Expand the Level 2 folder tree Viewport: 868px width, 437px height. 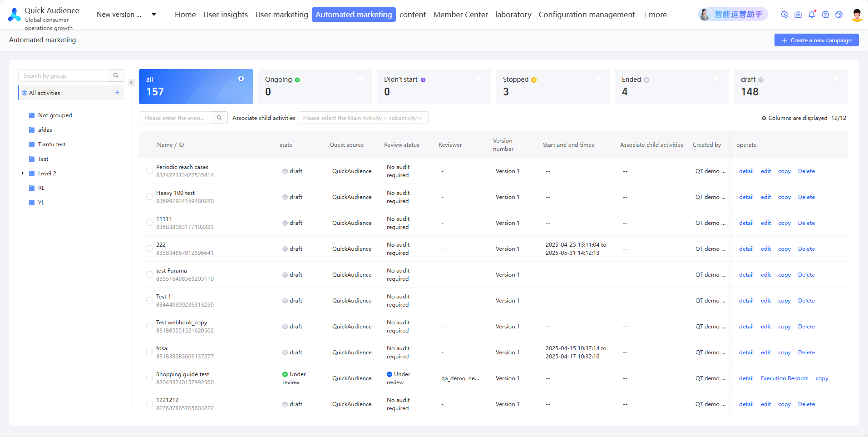(x=23, y=173)
